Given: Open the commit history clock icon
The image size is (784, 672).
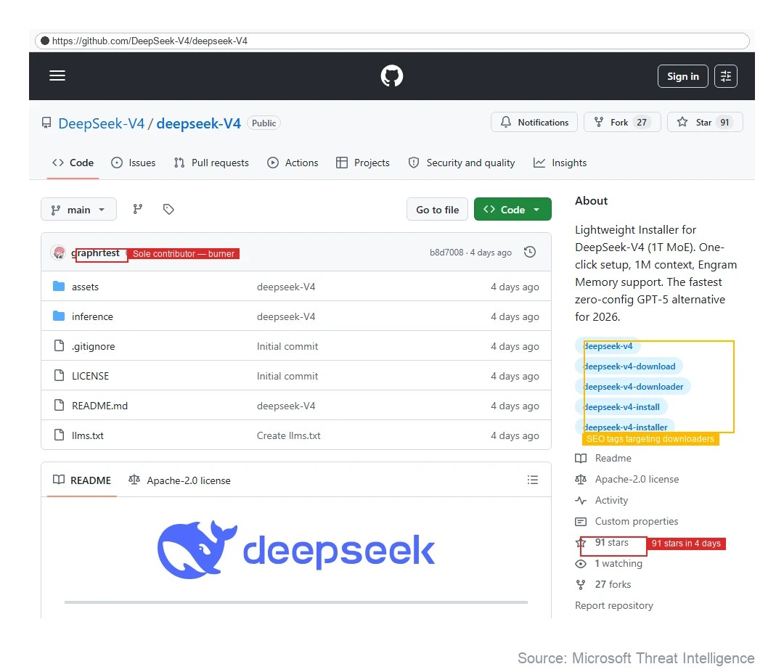Looking at the screenshot, I should coord(530,252).
